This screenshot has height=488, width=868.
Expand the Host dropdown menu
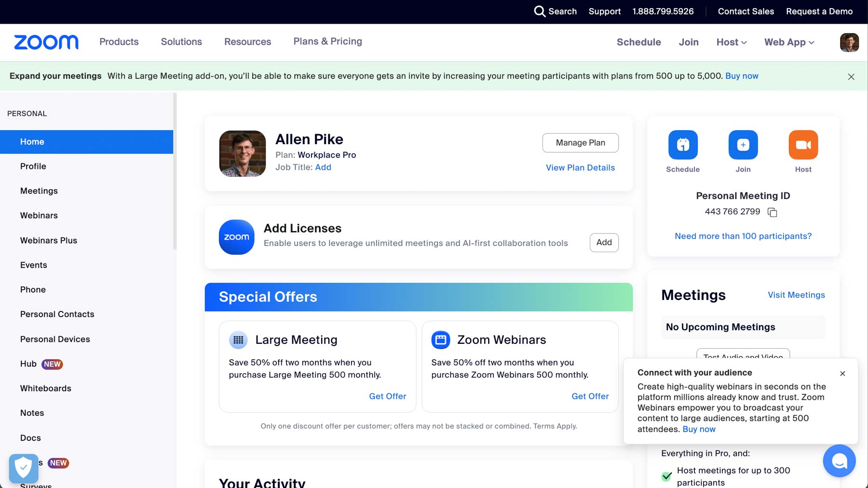point(732,42)
